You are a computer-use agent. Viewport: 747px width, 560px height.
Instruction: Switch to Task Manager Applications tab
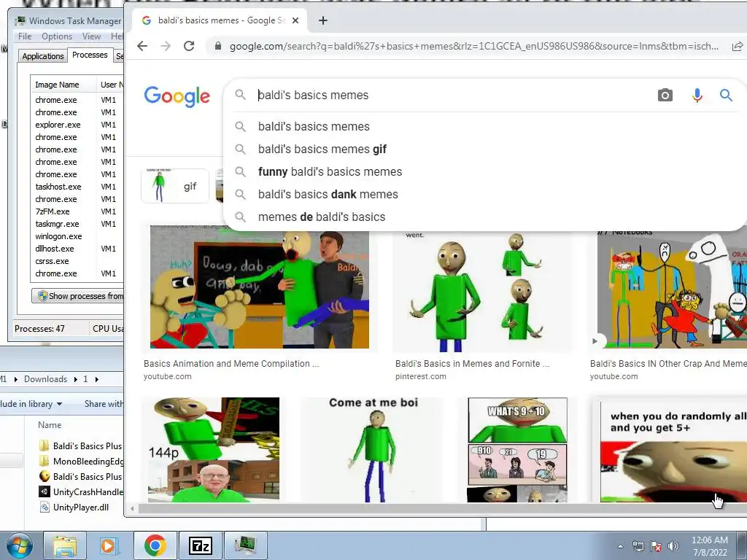pyautogui.click(x=43, y=56)
